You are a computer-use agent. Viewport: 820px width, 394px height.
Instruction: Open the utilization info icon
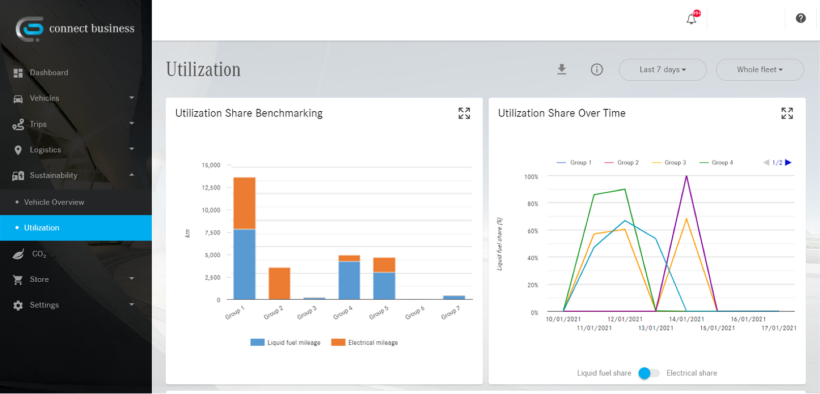pos(597,70)
